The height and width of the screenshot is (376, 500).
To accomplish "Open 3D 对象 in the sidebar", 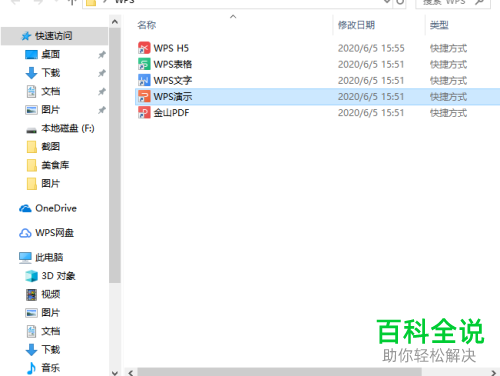I will coord(58,276).
